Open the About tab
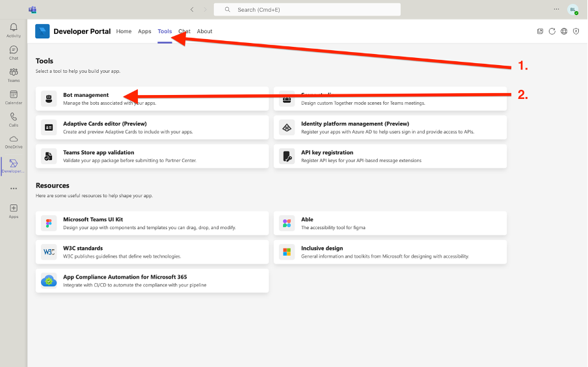This screenshot has height=367, width=588. 204,31
